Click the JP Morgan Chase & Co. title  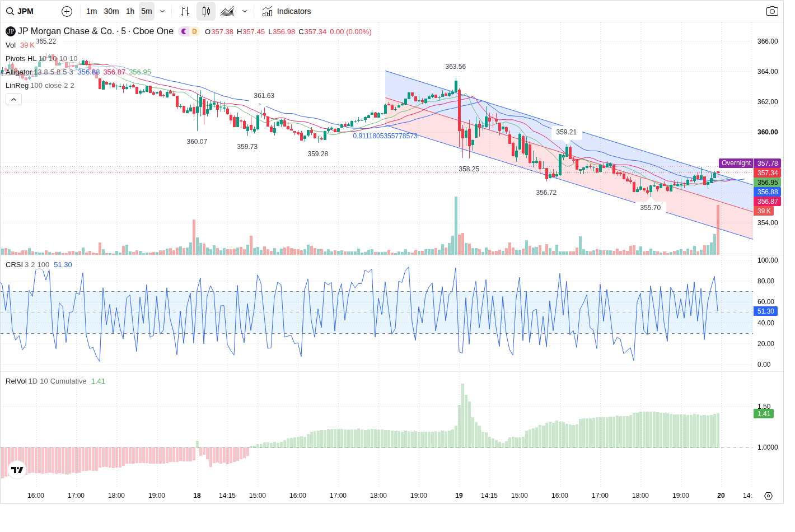click(66, 31)
